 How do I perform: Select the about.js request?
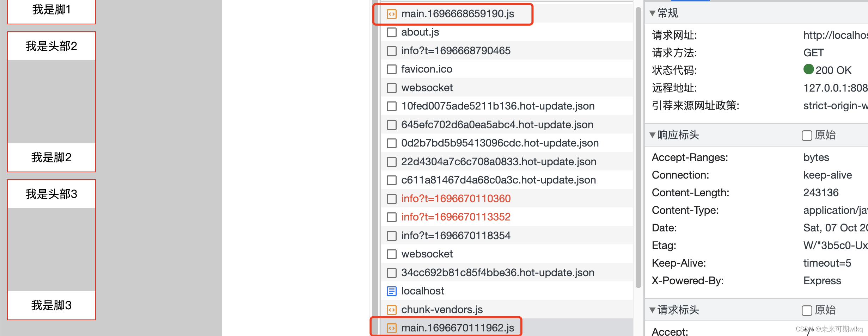pos(420,32)
